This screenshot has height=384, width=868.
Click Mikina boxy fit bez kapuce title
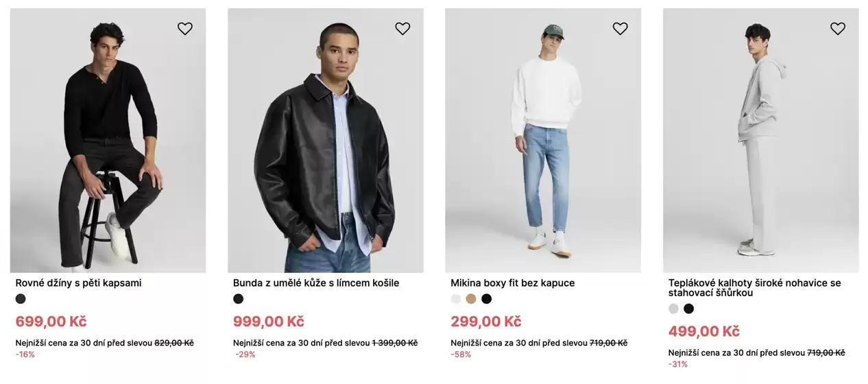point(513,283)
